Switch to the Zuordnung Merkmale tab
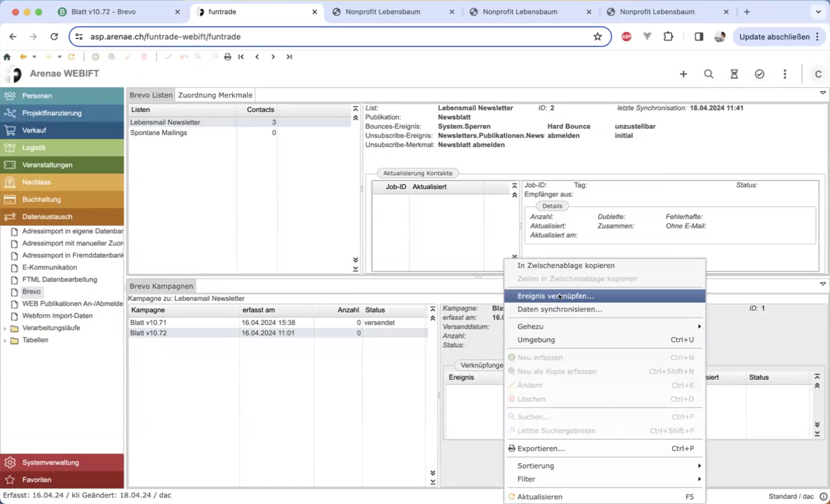830x504 pixels. tap(215, 95)
